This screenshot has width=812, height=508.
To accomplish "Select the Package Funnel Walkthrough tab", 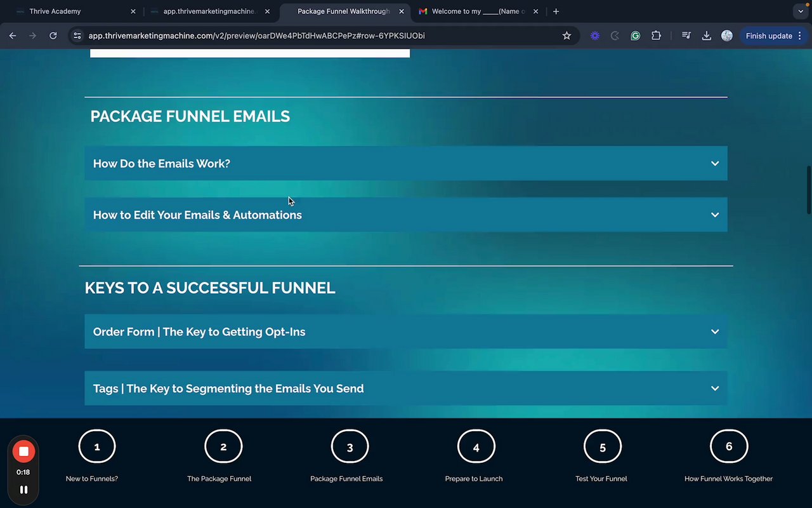I will click(x=344, y=11).
